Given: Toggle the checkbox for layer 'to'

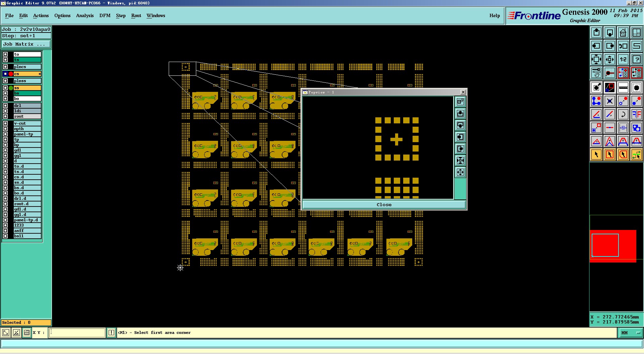Looking at the screenshot, I should point(5,54).
